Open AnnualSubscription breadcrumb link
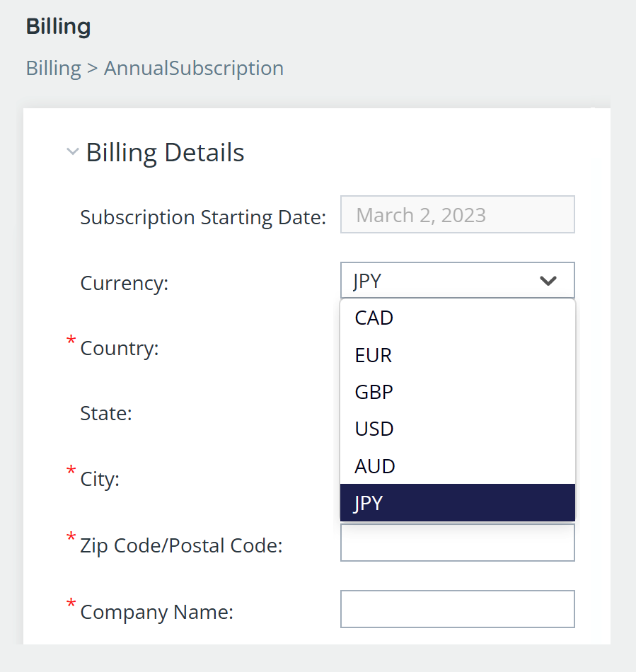 point(194,68)
